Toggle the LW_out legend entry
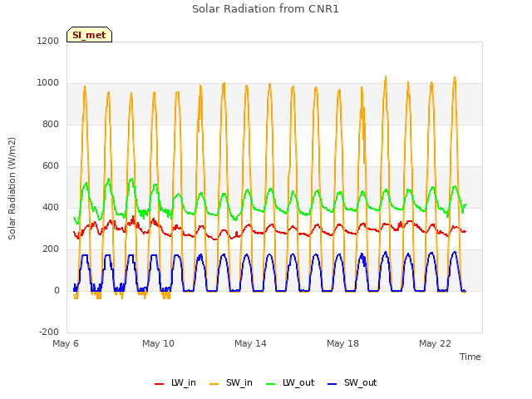The image size is (532, 399). pos(290,383)
